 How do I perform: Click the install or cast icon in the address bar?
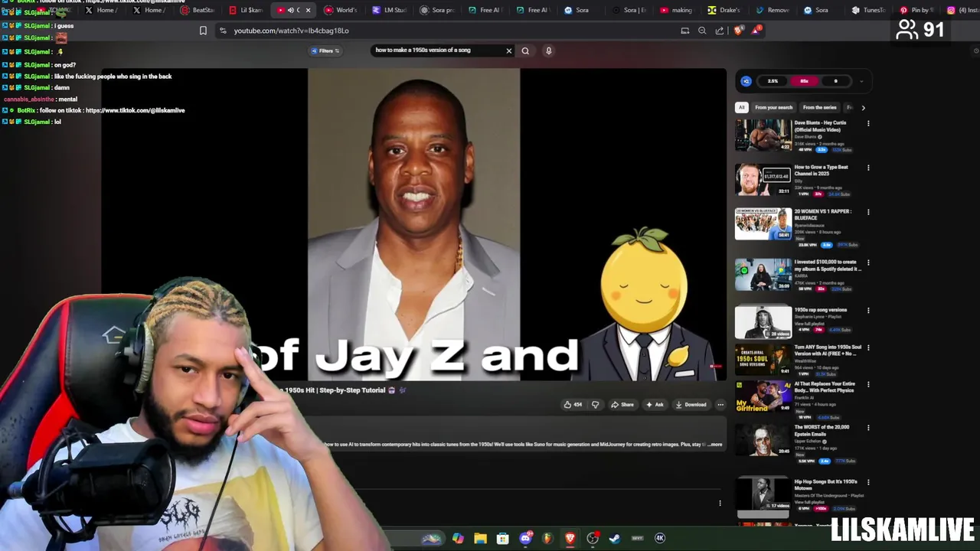click(685, 31)
